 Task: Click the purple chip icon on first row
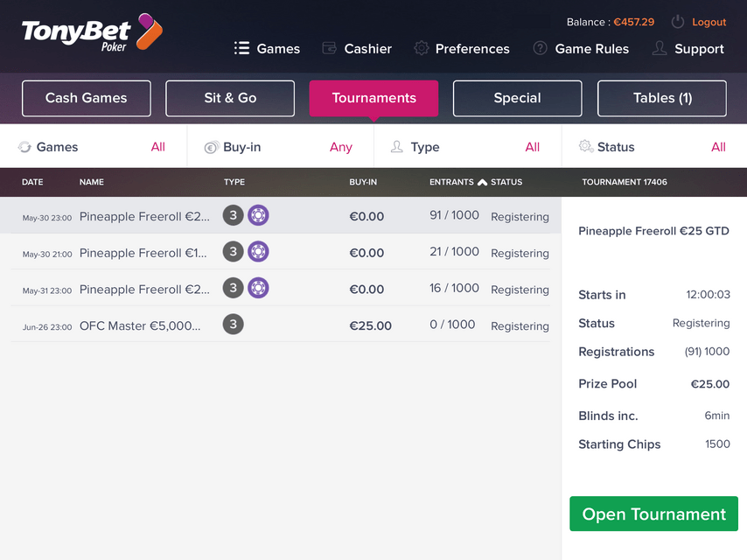pyautogui.click(x=258, y=215)
